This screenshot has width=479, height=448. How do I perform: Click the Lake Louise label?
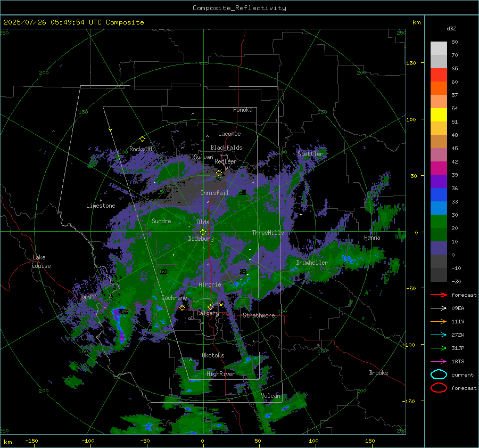41,262
